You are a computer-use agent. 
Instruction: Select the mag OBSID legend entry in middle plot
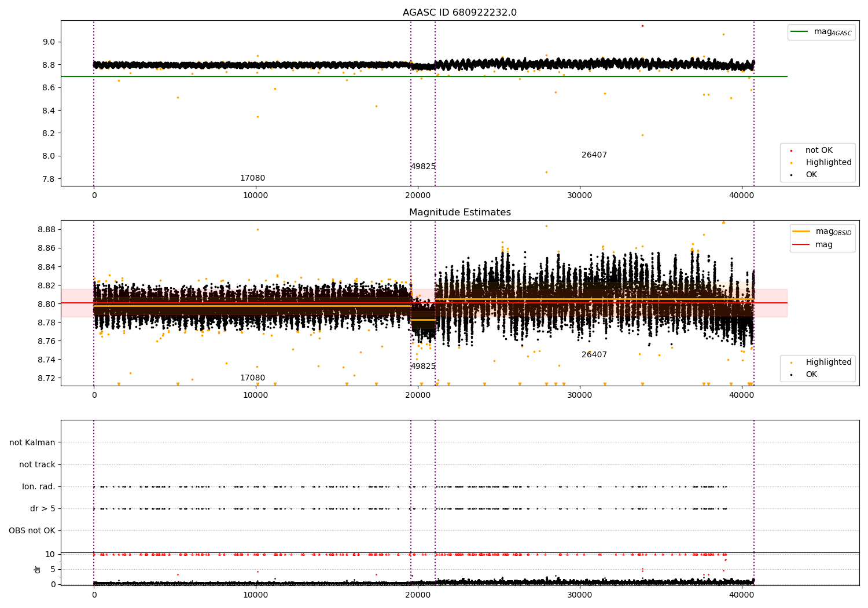(822, 232)
